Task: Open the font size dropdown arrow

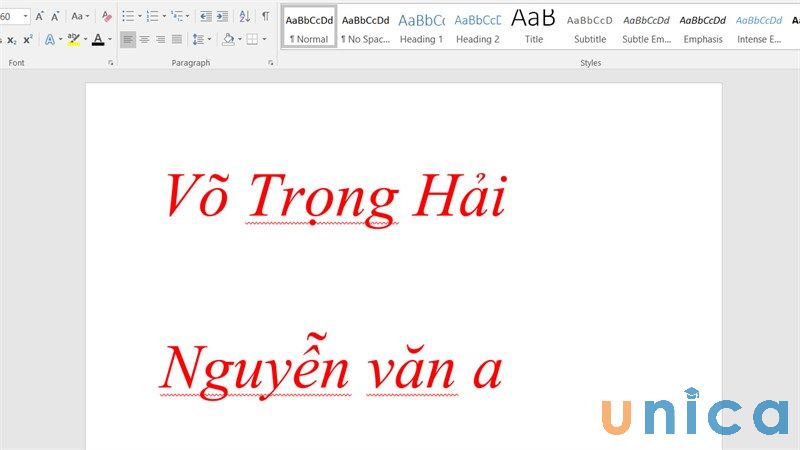Action: [x=26, y=16]
